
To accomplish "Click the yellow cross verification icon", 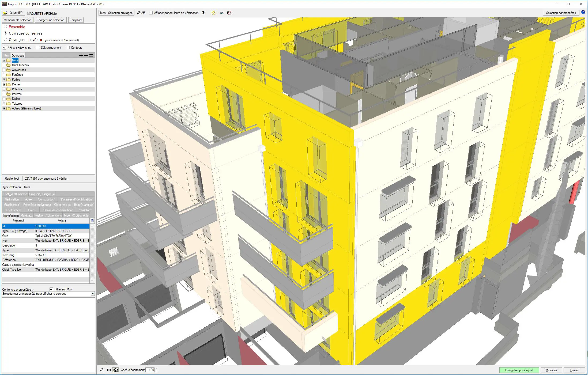I will (x=213, y=13).
